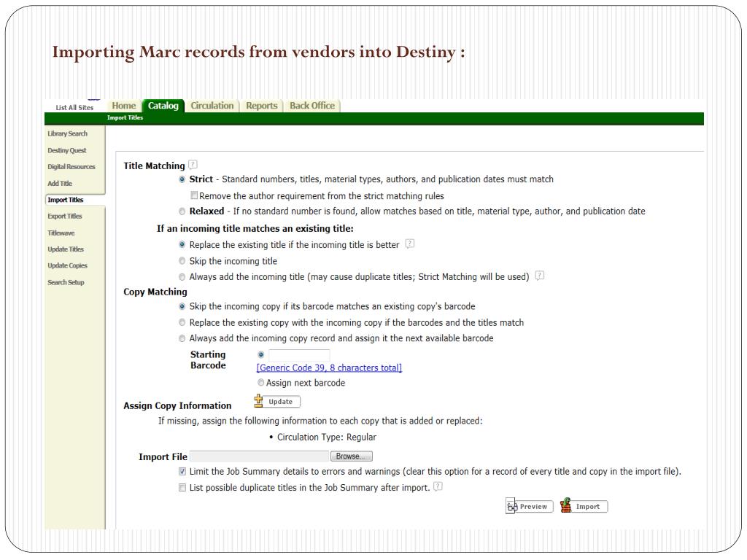Open help icon beside Always add incoming title
Image resolution: width=747 pixels, height=560 pixels.
click(x=539, y=275)
